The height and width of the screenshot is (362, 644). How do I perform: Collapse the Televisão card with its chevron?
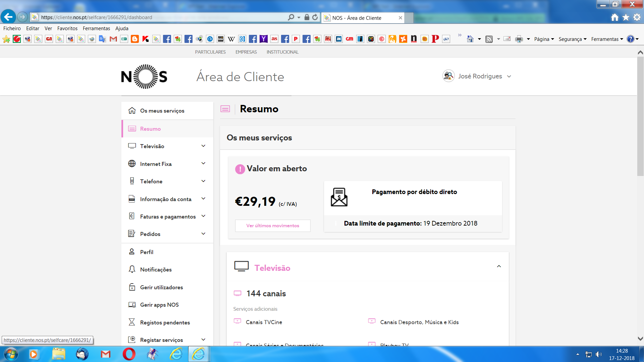[x=499, y=266]
